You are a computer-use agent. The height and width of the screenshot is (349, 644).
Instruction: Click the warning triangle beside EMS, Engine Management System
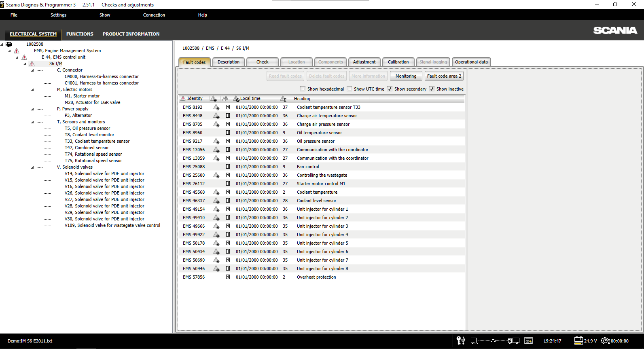coord(17,51)
